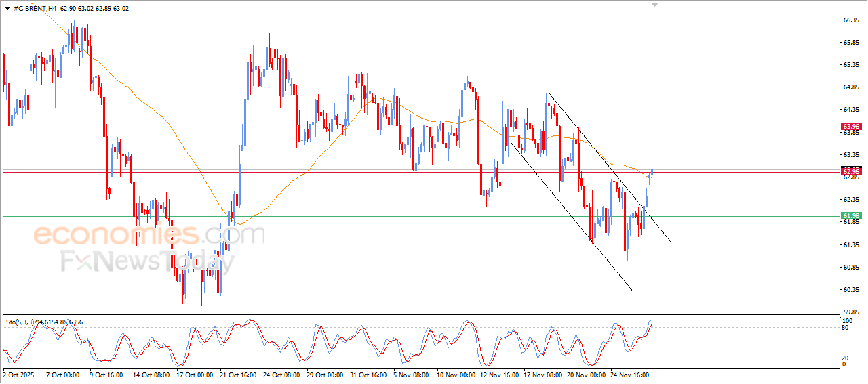Image resolution: width=868 pixels, height=384 pixels.
Task: Click the gray chart shift triangle marker
Action: pos(654,4)
